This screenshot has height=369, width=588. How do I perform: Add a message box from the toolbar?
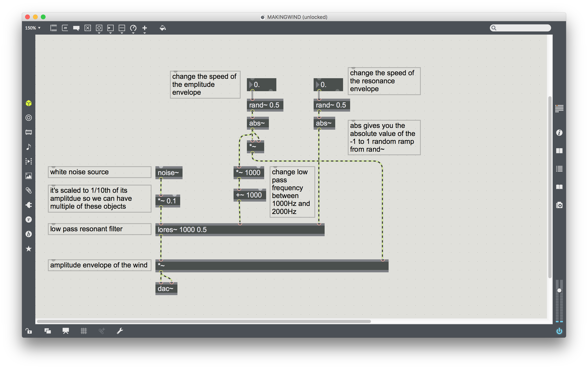(x=65, y=28)
